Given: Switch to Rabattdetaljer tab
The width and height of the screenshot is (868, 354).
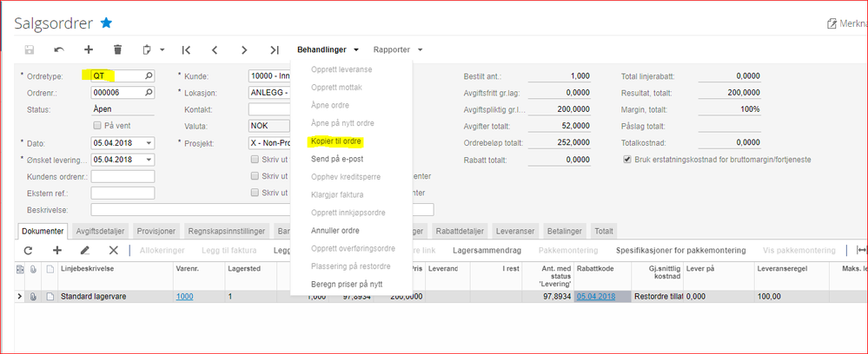Looking at the screenshot, I should point(461,231).
